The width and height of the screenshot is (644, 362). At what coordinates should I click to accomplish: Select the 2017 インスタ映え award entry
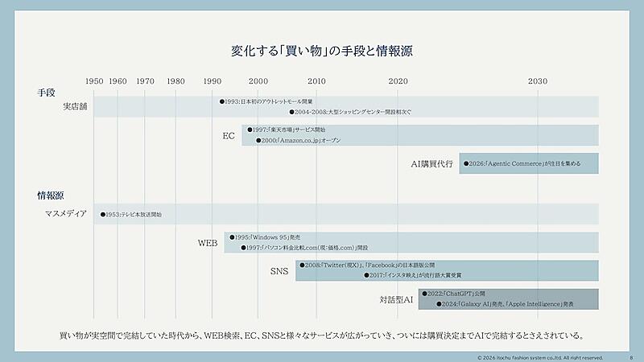413,275
